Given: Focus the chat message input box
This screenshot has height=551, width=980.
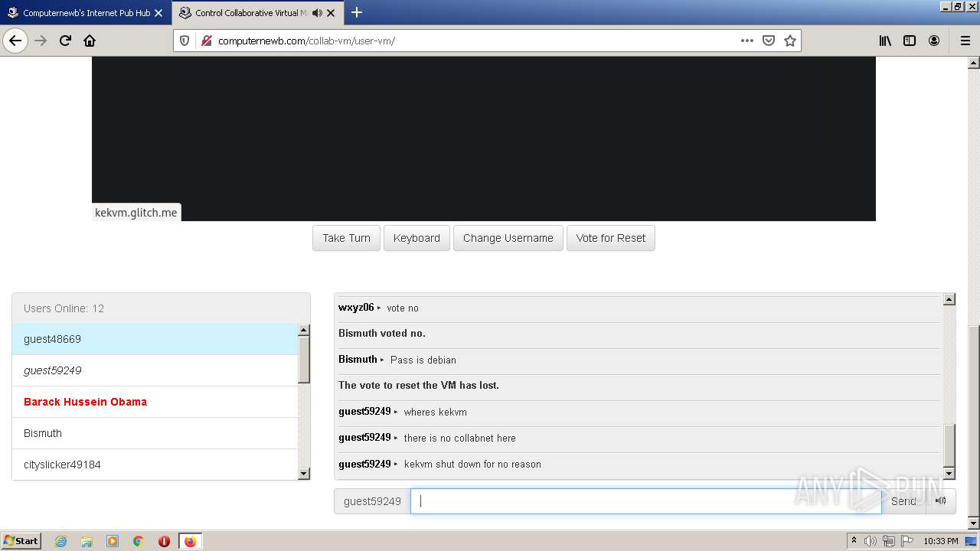Looking at the screenshot, I should pos(645,501).
